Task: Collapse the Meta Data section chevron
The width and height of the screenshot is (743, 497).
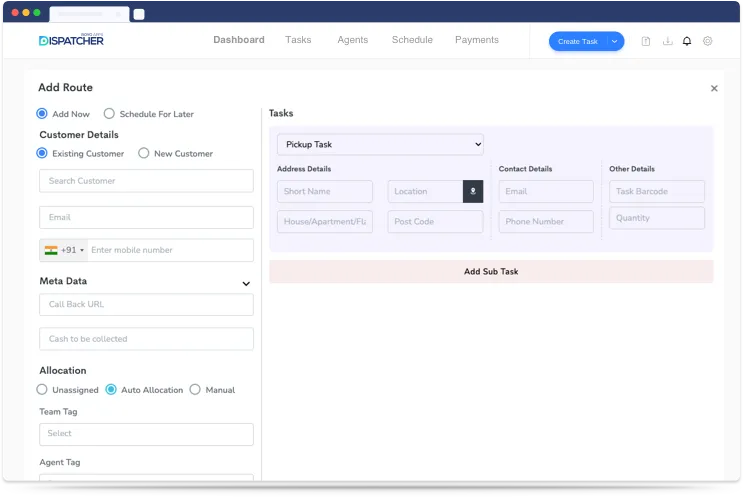Action: [x=246, y=283]
